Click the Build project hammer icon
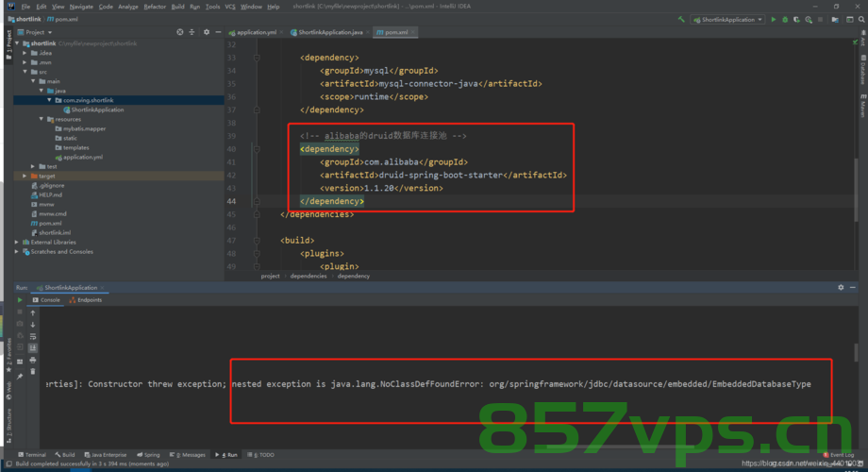This screenshot has width=868, height=472. 681,20
